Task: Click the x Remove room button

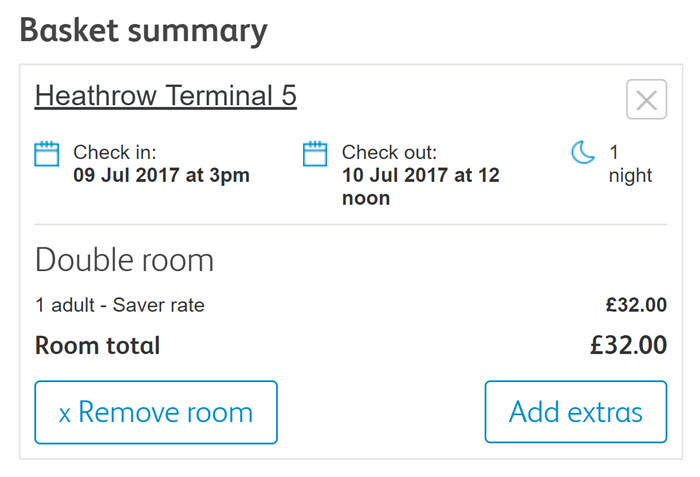Action: point(156,412)
